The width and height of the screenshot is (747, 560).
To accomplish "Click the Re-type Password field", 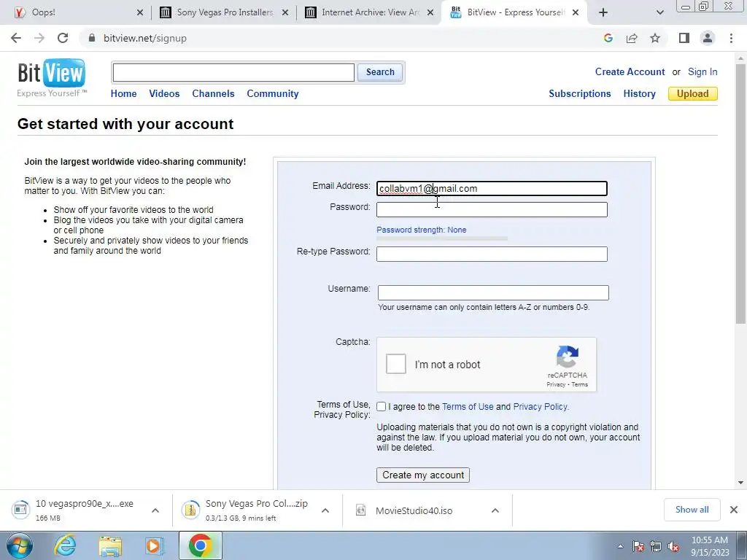I will [492, 254].
